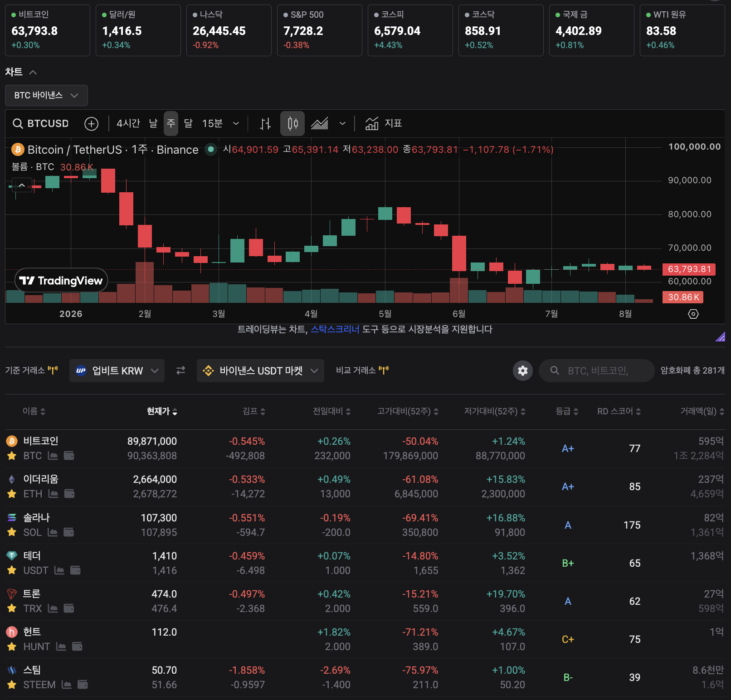
Task: Collapse the chart legend arrow
Action: (21, 185)
